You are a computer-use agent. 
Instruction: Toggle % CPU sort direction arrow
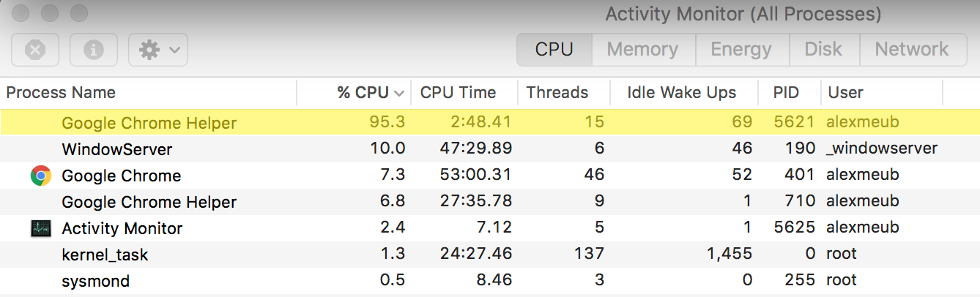pos(399,93)
